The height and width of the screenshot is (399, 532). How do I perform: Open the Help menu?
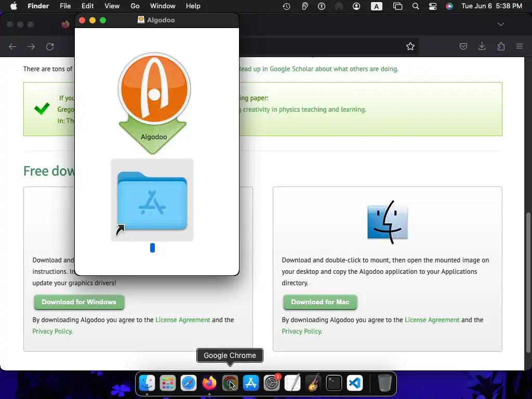tap(193, 6)
